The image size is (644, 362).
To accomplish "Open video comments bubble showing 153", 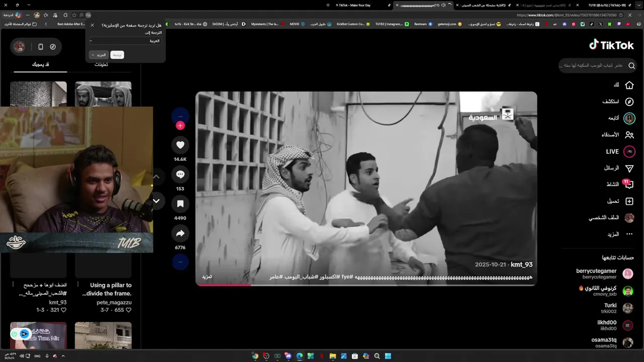I will 180,174.
